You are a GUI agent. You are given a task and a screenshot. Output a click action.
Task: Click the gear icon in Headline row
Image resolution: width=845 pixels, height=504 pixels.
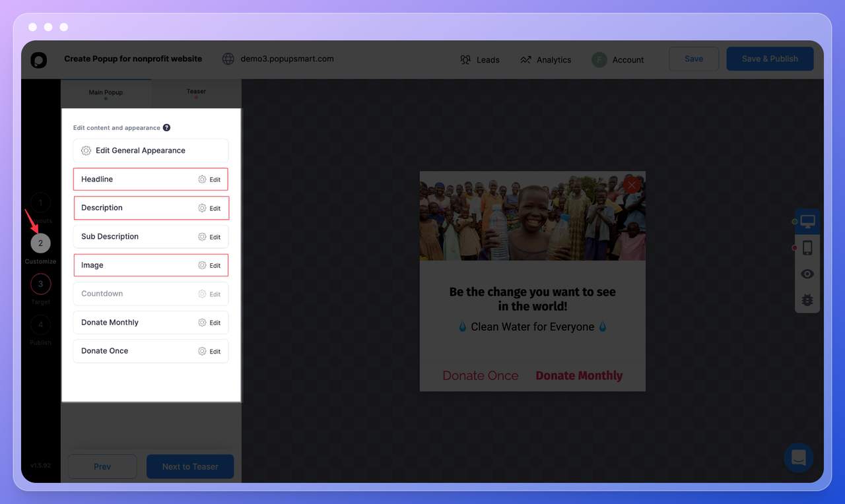[x=202, y=179]
